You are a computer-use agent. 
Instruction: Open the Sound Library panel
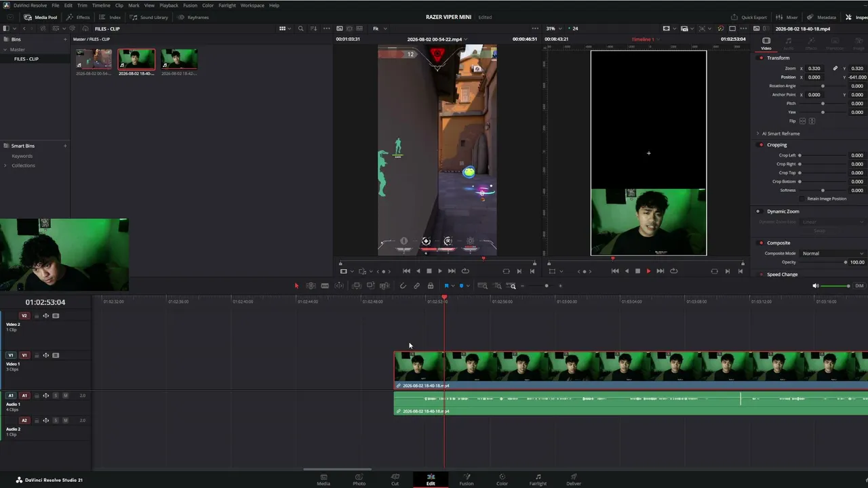[149, 17]
